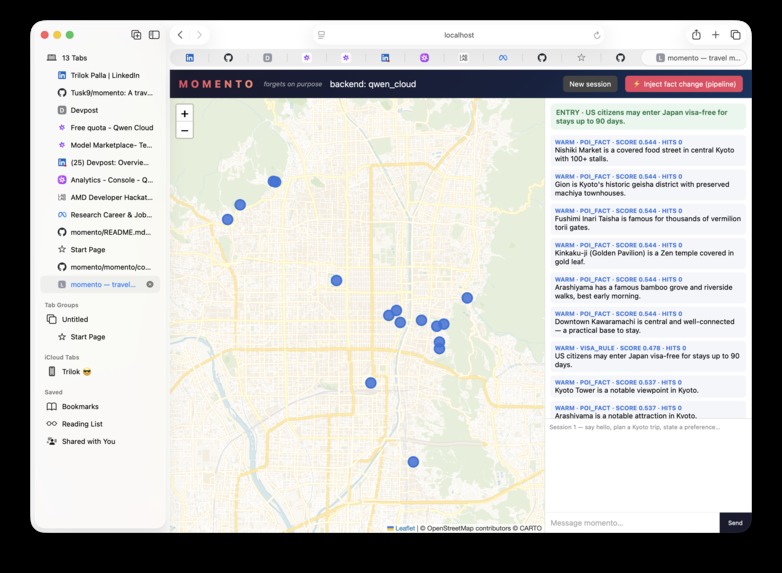
Task: Select the momento — travel tab in tab bar
Action: pos(693,58)
